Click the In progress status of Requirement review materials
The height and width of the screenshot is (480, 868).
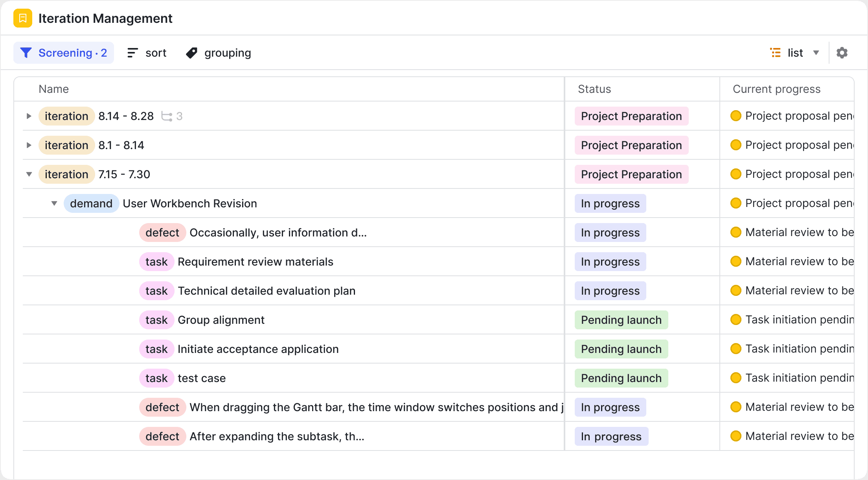(x=610, y=261)
